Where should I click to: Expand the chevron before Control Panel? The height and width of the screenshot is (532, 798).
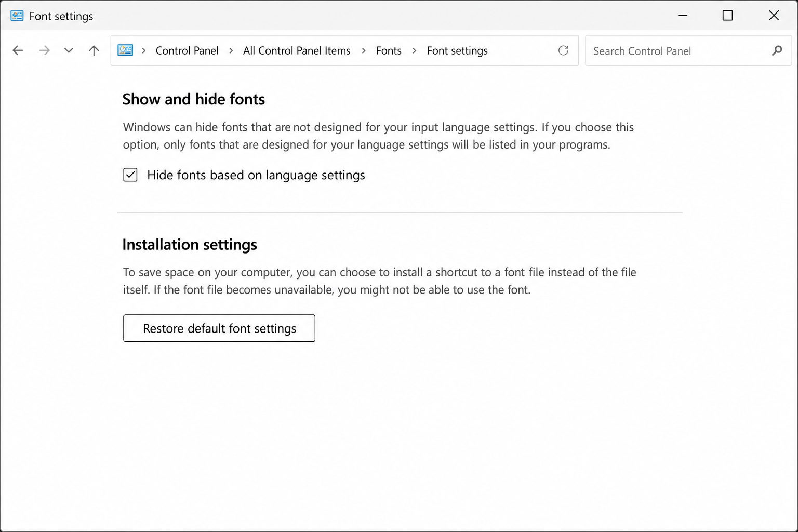(x=144, y=50)
